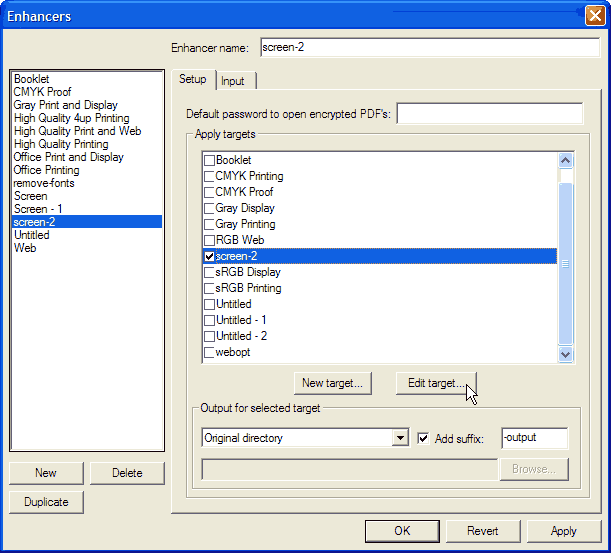The height and width of the screenshot is (553, 611).
Task: Check the webopt target checkbox
Action: 209,352
